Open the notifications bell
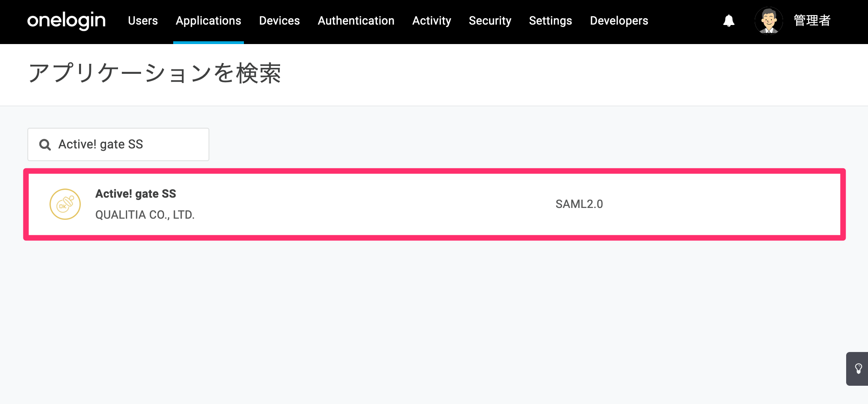 [729, 21]
